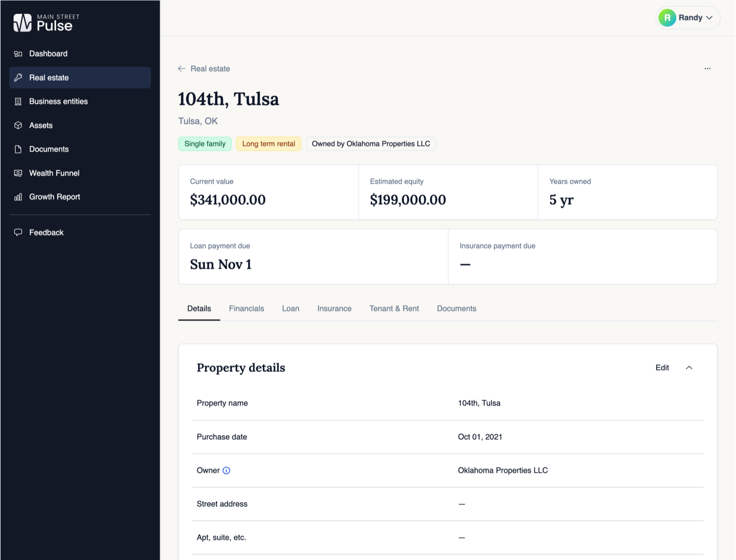Click the $199,000.00 estimated equity
The width and height of the screenshot is (736, 560).
point(408,200)
